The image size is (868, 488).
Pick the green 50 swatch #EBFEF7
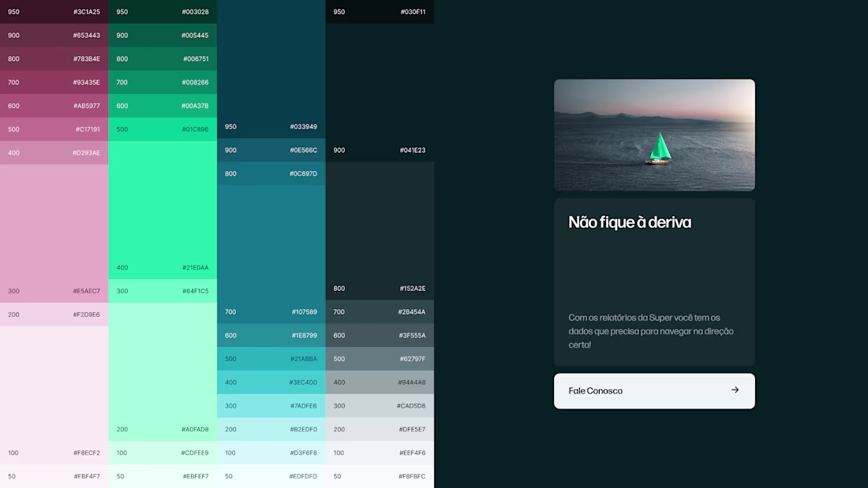(163, 476)
